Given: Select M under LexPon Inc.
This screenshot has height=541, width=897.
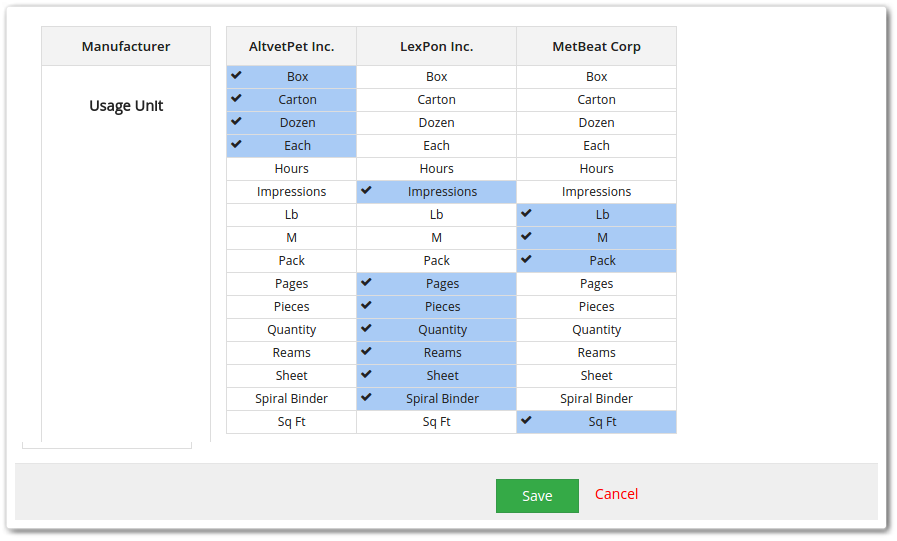Looking at the screenshot, I should click(436, 238).
